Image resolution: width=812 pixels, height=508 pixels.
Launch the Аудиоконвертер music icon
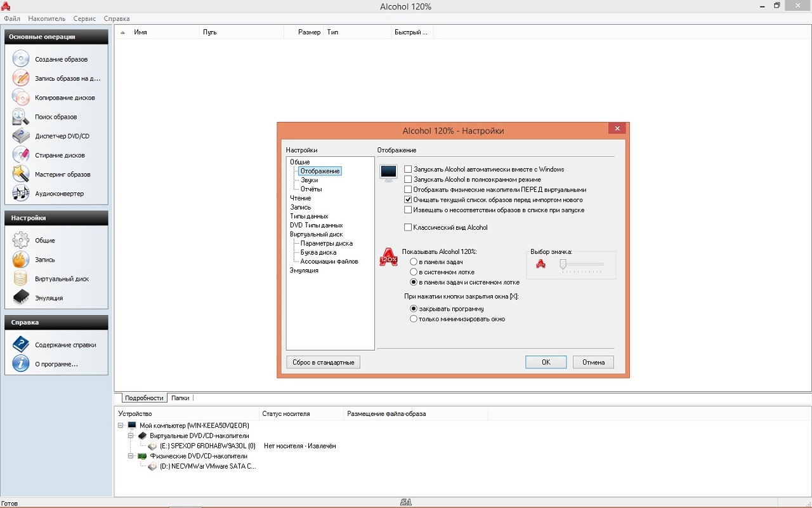point(21,193)
